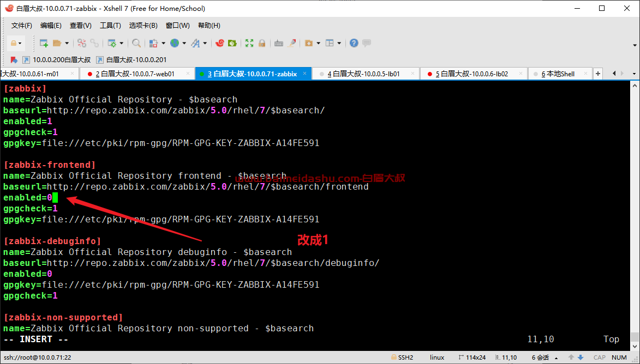
Task: Open the toolbar overflow arrow at right edge
Action: click(635, 45)
